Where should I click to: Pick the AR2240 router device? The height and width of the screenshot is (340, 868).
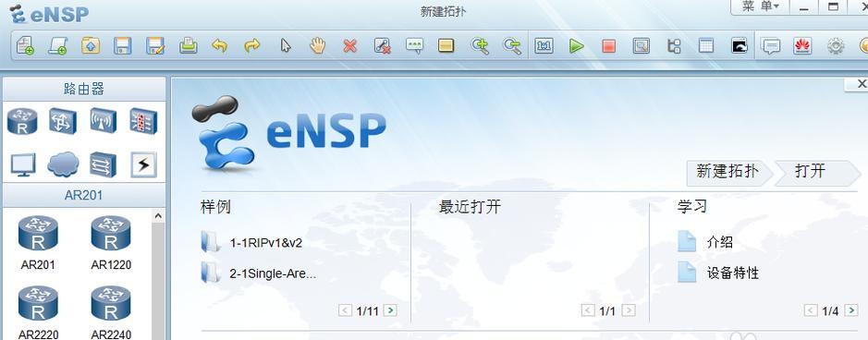pyautogui.click(x=111, y=312)
